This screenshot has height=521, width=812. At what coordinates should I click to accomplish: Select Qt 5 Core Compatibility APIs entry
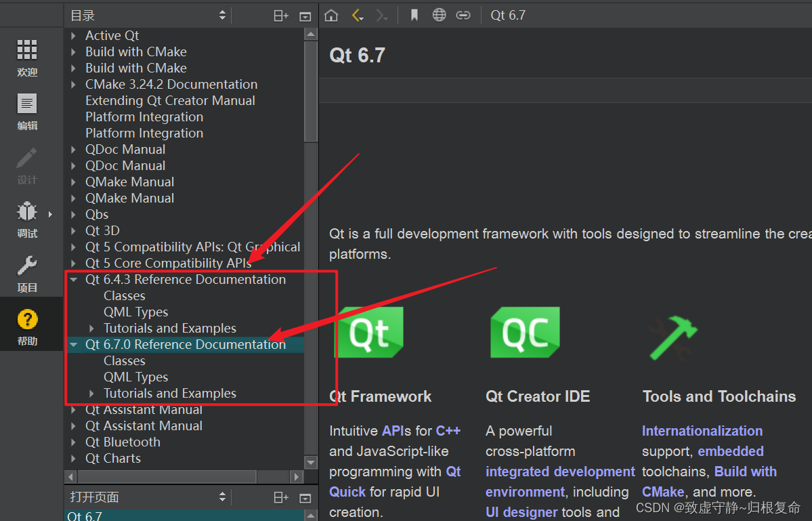point(169,263)
